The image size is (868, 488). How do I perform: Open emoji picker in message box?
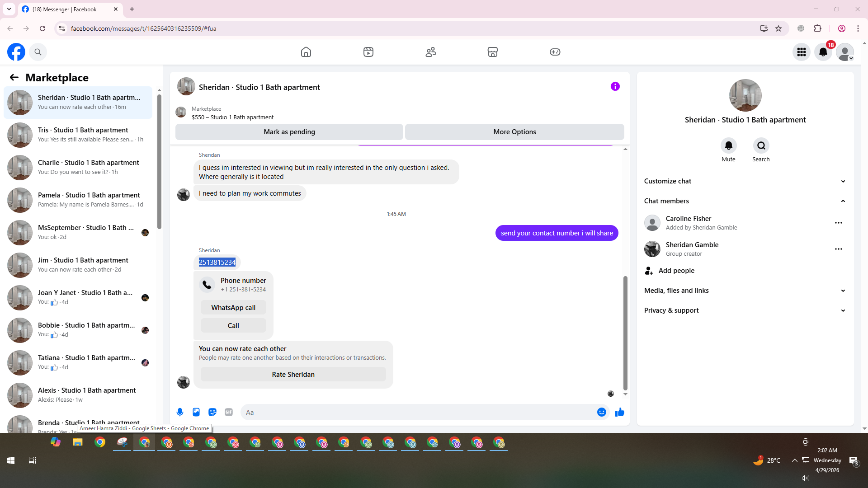tap(601, 412)
